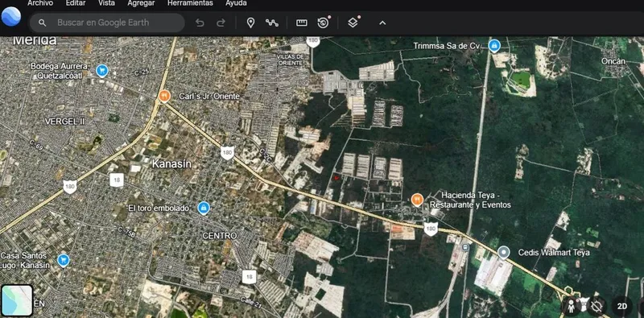Click the CENTRO neighborhood label

coord(220,236)
